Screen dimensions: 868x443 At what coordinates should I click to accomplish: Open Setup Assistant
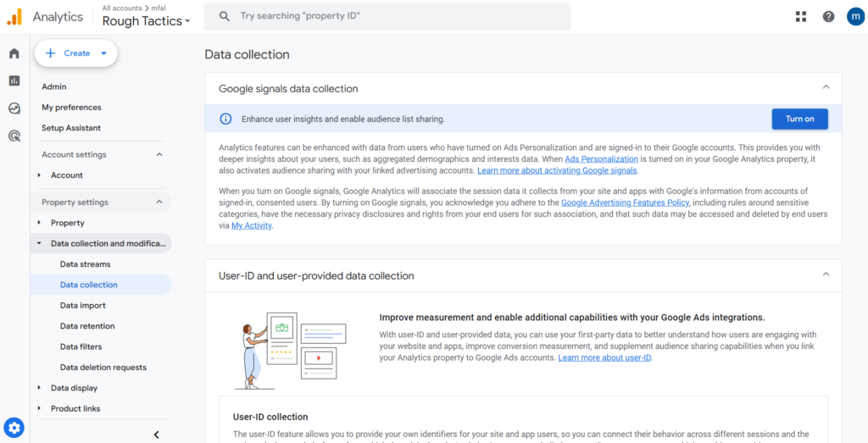[71, 128]
